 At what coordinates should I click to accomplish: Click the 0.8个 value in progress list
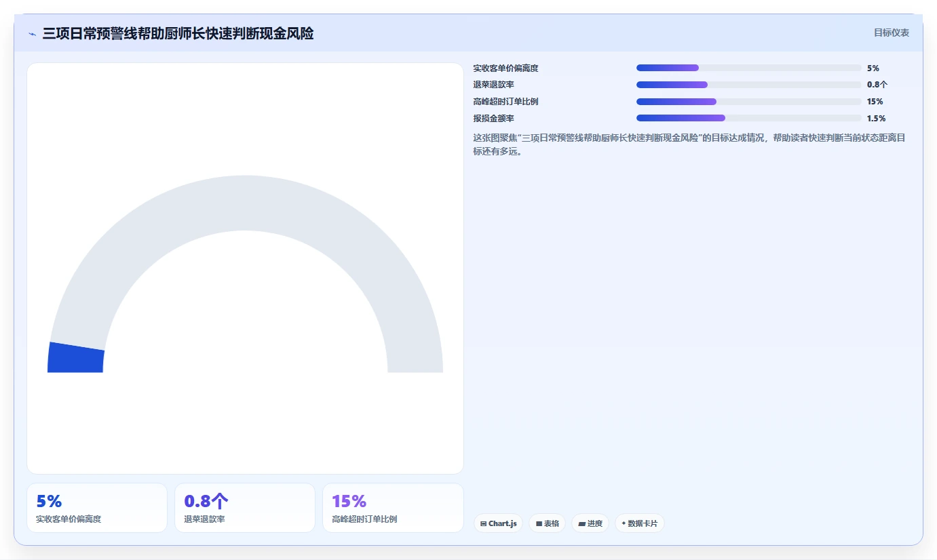877,85
